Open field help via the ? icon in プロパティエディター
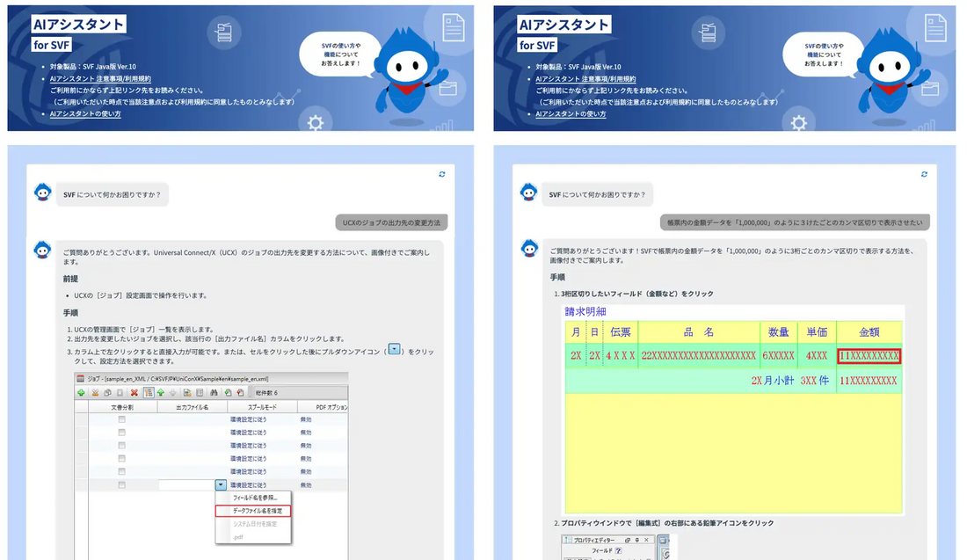 tap(618, 550)
